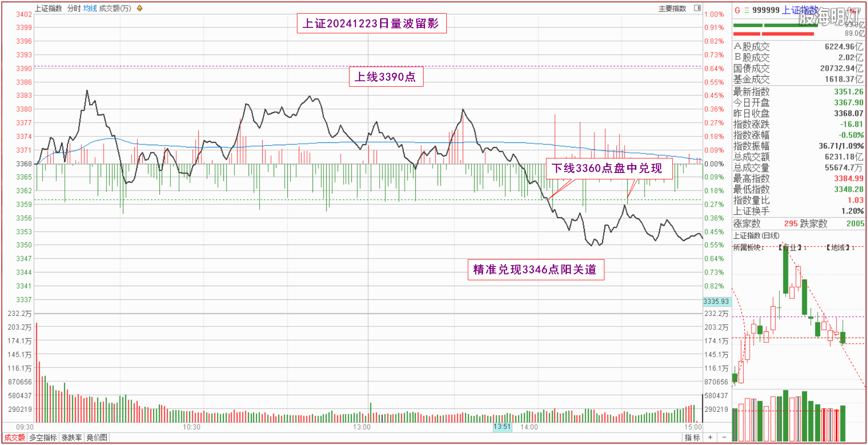This screenshot has width=868, height=445.
Task: Click the 3335.93 price cursor label
Action: tap(716, 301)
